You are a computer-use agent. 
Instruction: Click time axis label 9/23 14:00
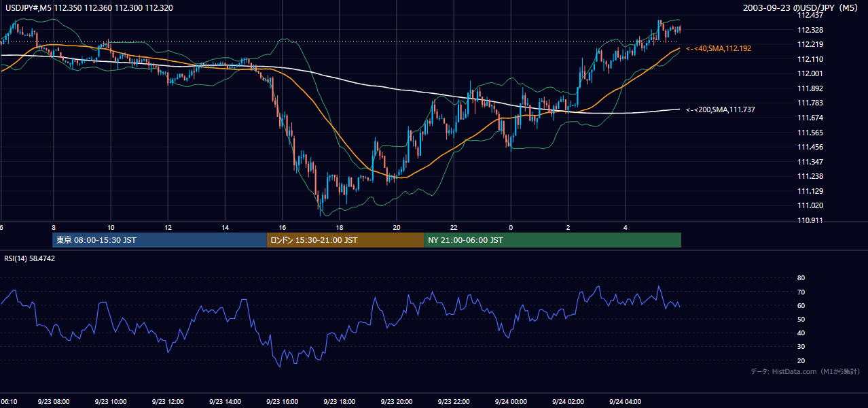pyautogui.click(x=225, y=402)
